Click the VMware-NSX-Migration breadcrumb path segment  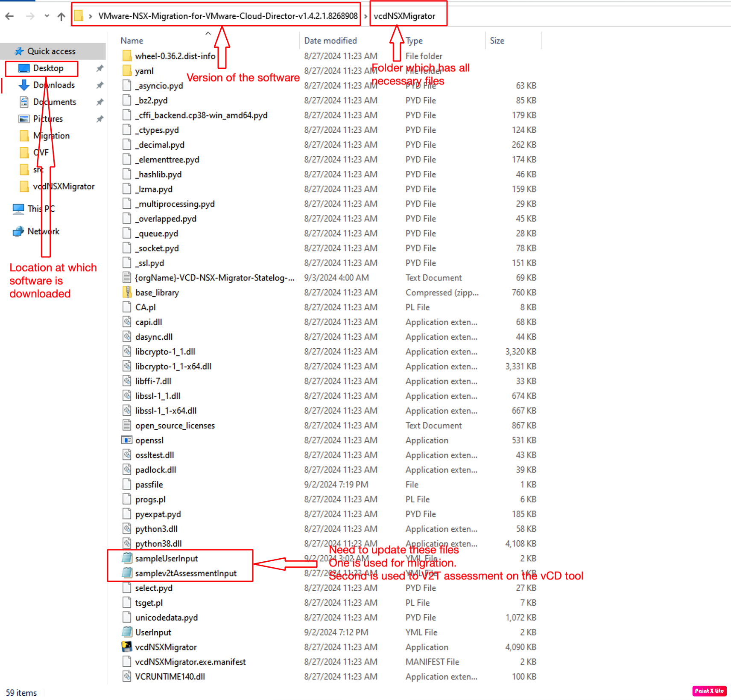(228, 16)
